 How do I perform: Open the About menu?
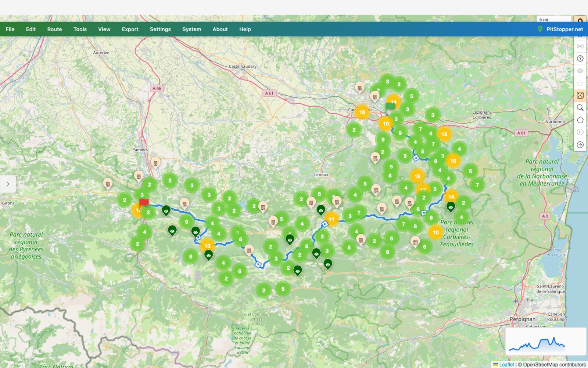click(220, 29)
